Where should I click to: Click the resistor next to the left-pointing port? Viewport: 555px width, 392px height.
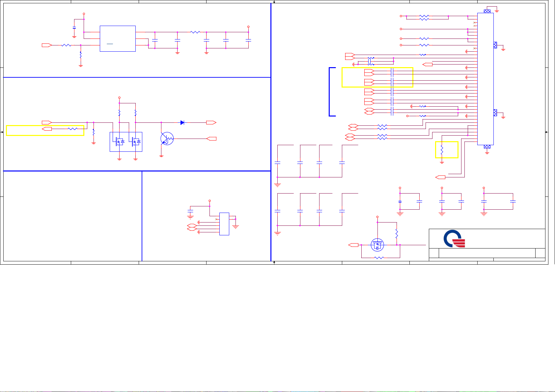pyautogui.click(x=72, y=129)
